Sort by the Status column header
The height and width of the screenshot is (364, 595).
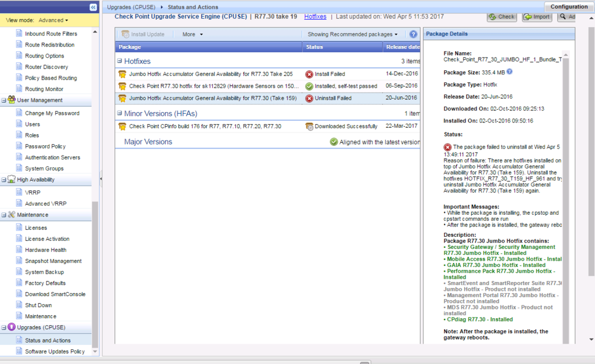click(x=342, y=46)
